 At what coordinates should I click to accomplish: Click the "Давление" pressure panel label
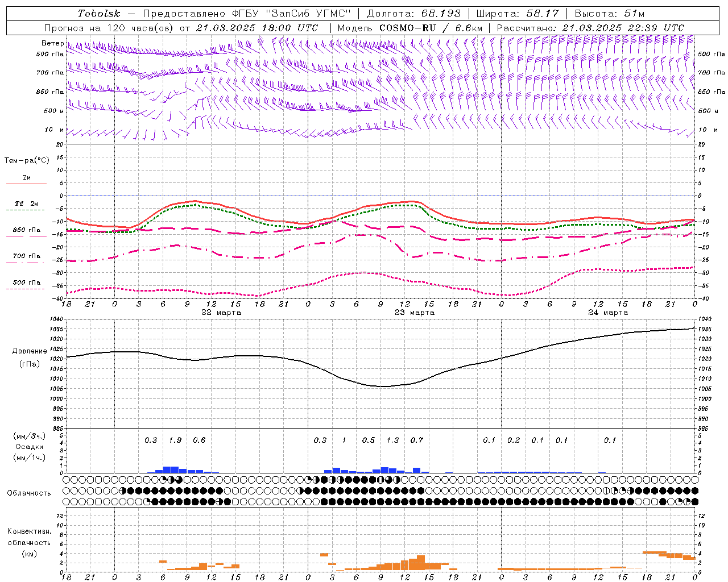(30, 351)
